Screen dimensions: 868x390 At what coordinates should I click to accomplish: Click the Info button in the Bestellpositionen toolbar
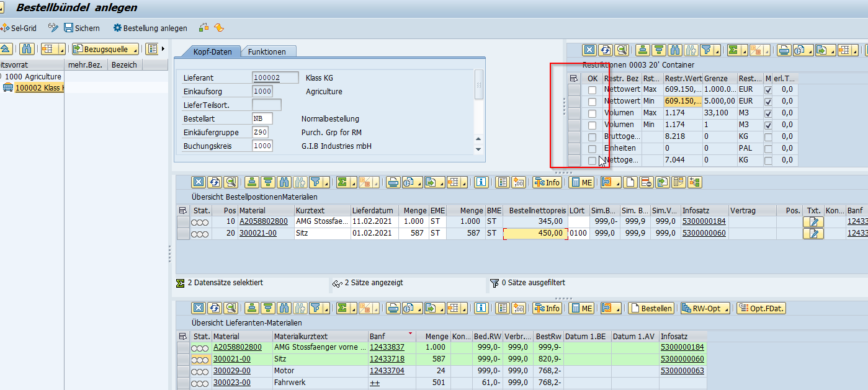(547, 182)
